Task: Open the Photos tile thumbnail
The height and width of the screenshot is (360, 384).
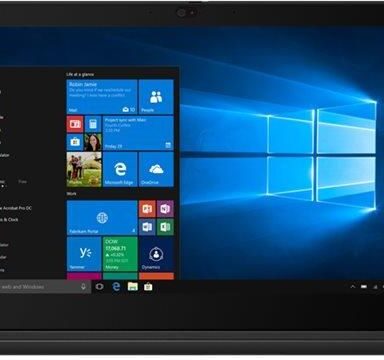Action: click(x=84, y=169)
